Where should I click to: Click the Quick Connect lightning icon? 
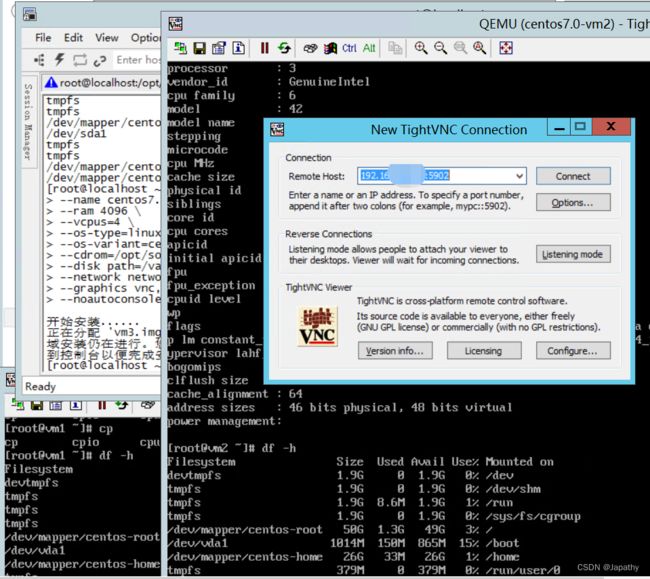pos(59,61)
